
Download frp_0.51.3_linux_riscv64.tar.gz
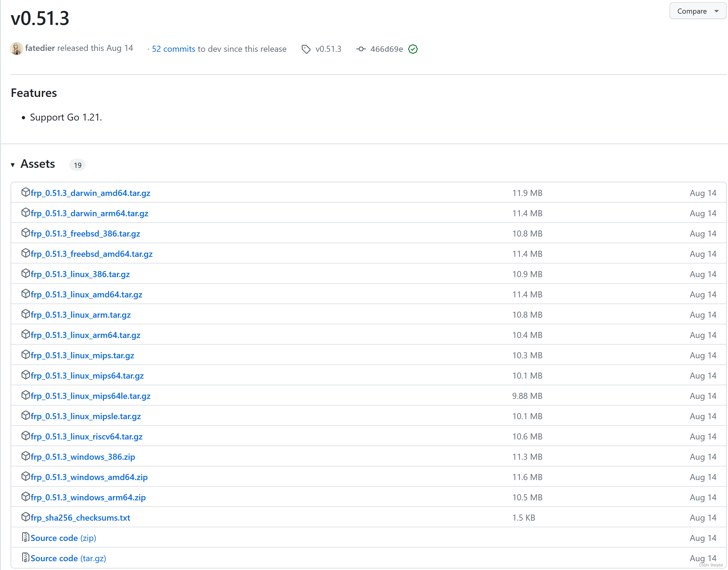(86, 436)
